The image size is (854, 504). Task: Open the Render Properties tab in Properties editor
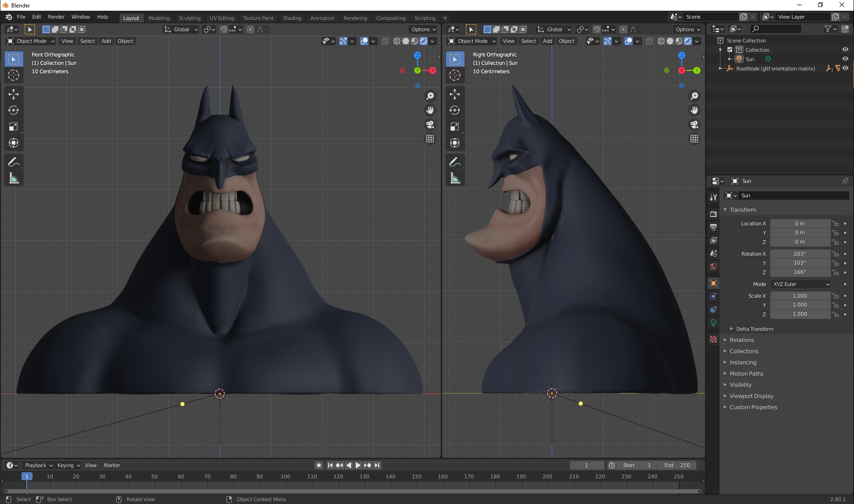pyautogui.click(x=713, y=214)
